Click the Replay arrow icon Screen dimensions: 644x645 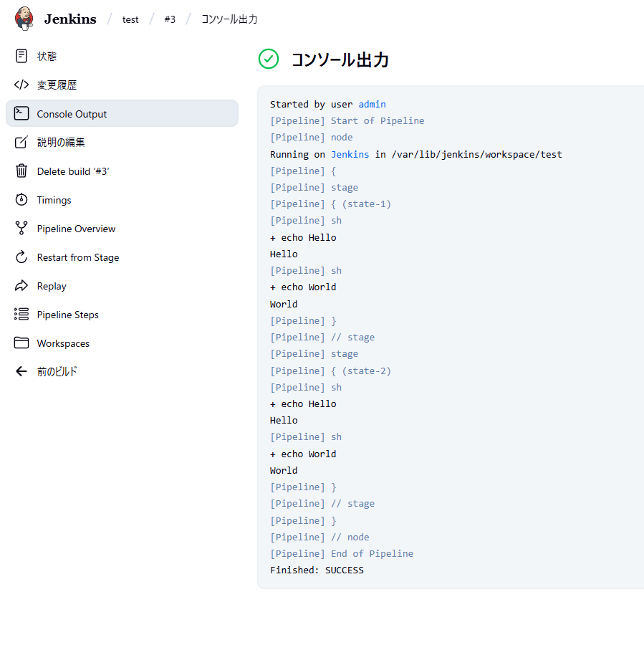pyautogui.click(x=21, y=286)
